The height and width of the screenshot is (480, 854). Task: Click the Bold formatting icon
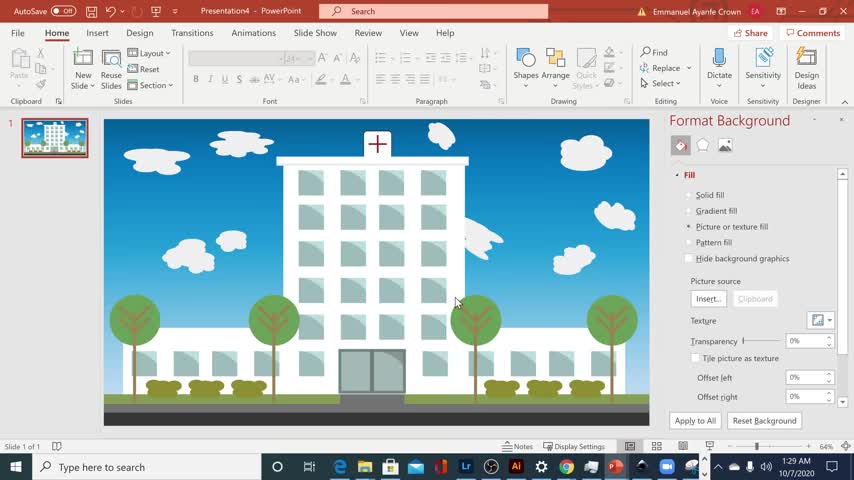[196, 80]
